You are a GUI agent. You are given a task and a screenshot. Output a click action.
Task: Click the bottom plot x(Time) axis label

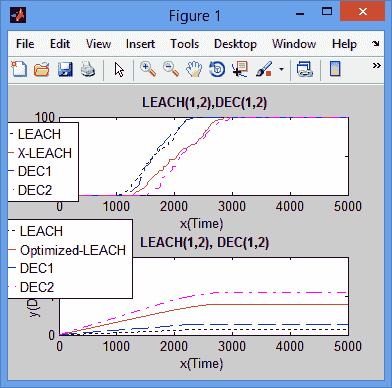click(201, 363)
